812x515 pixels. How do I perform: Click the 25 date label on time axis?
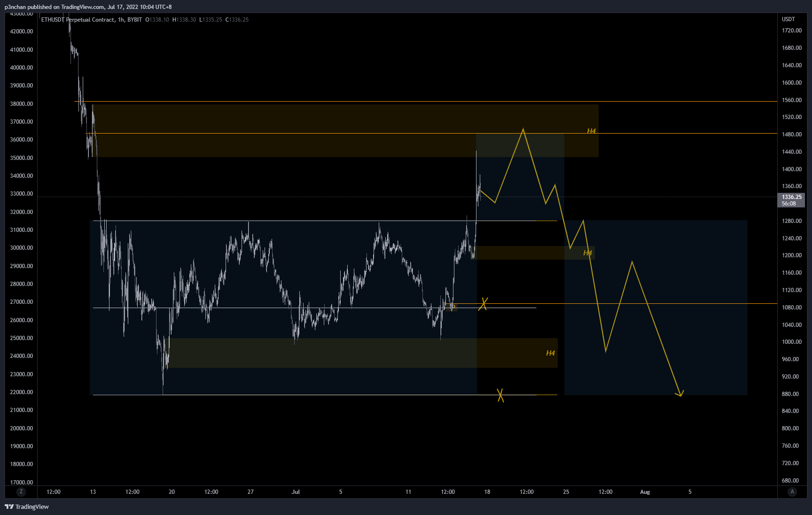[566, 492]
